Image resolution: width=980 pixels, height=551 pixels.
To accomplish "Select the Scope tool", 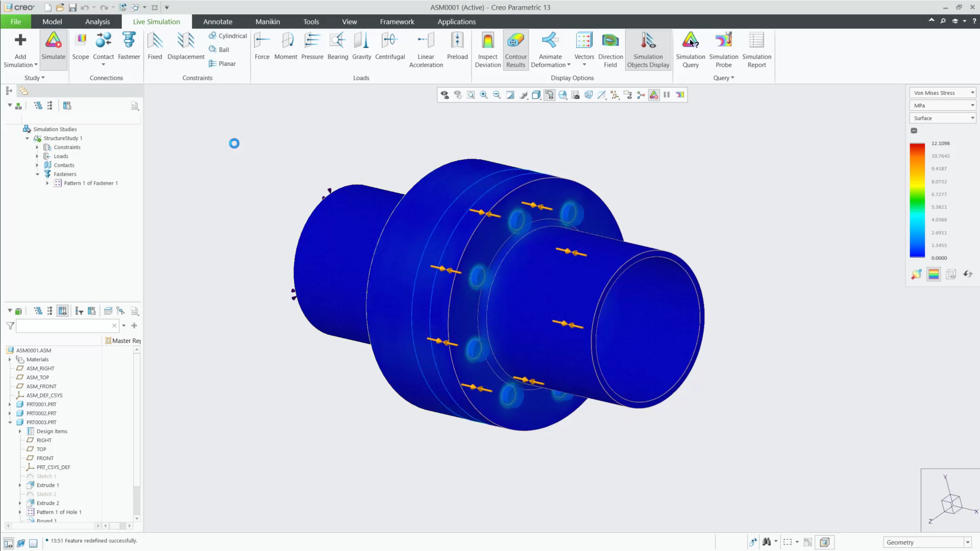I will pyautogui.click(x=80, y=46).
